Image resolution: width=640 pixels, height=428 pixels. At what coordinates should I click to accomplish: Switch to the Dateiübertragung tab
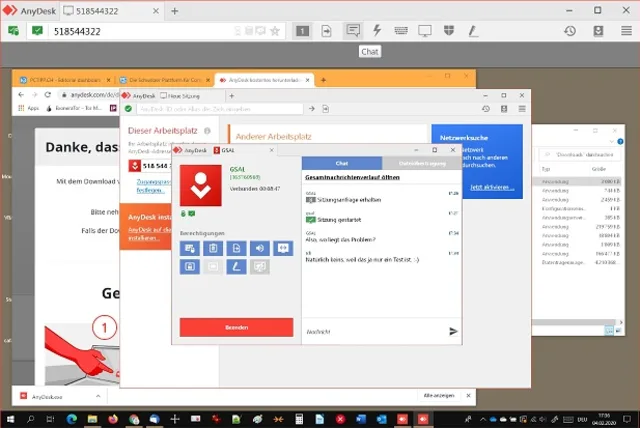pos(422,163)
